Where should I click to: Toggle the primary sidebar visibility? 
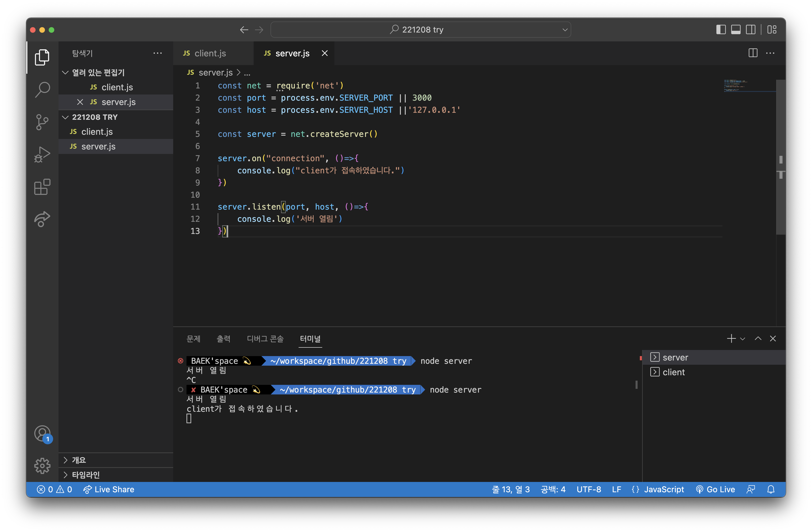(x=721, y=30)
